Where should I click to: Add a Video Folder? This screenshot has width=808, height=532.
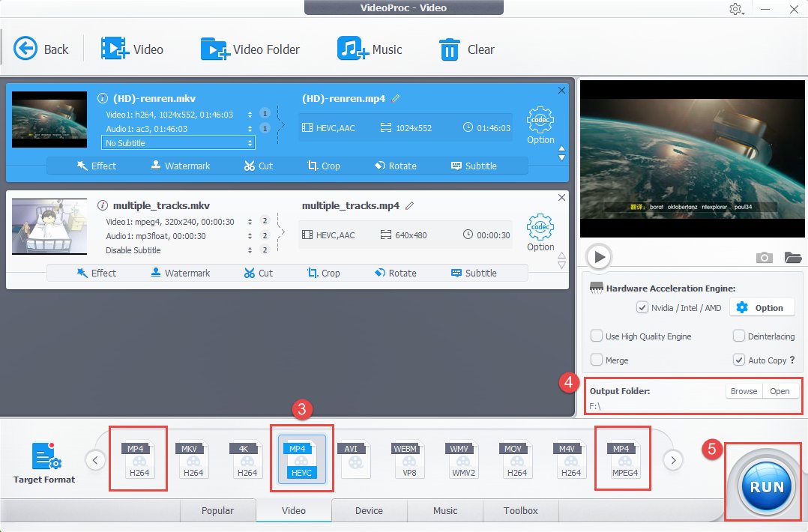tap(250, 49)
